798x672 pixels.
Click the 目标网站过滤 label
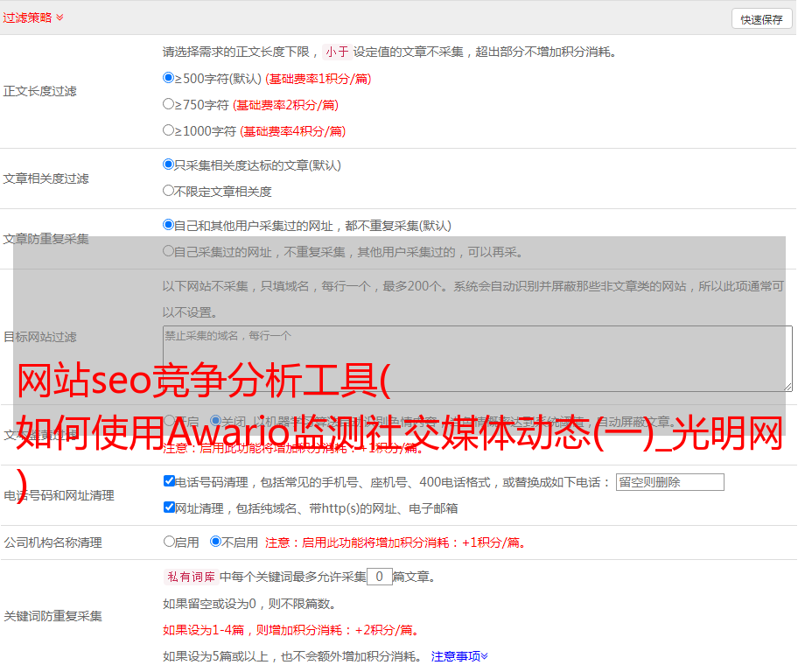[39, 337]
